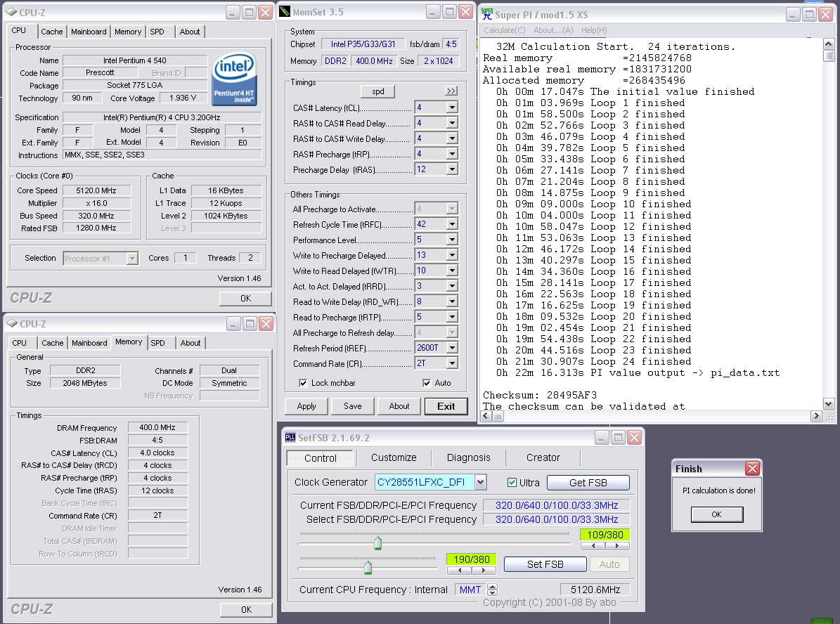
Task: Click the Exit button in MemSet
Action: point(446,406)
